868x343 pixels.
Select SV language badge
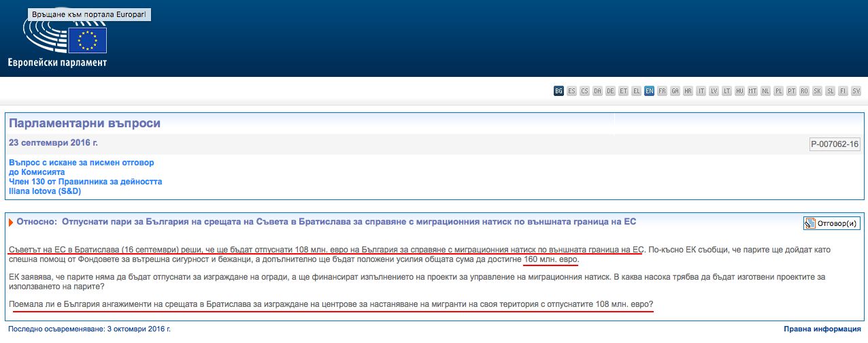coord(856,91)
